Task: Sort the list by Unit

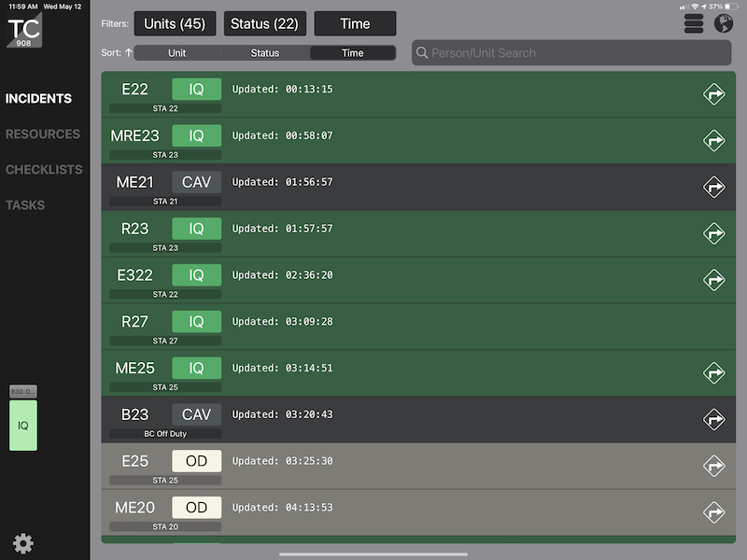Action: click(177, 53)
